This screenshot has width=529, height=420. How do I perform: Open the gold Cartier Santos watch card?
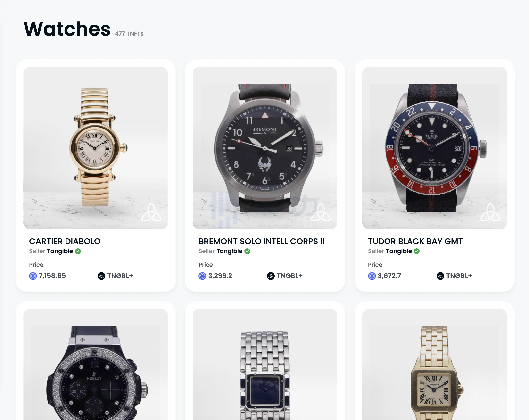click(434, 364)
